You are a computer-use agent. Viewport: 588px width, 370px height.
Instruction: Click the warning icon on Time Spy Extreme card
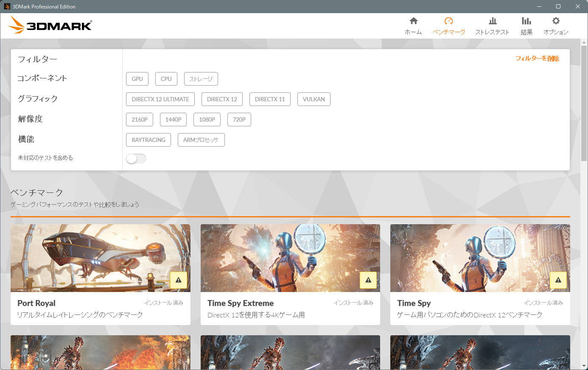(x=368, y=280)
